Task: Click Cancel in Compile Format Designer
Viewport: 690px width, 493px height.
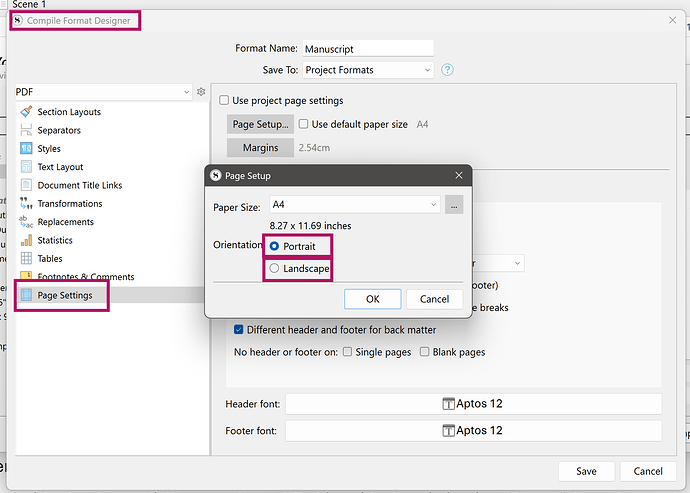Action: pyautogui.click(x=648, y=471)
